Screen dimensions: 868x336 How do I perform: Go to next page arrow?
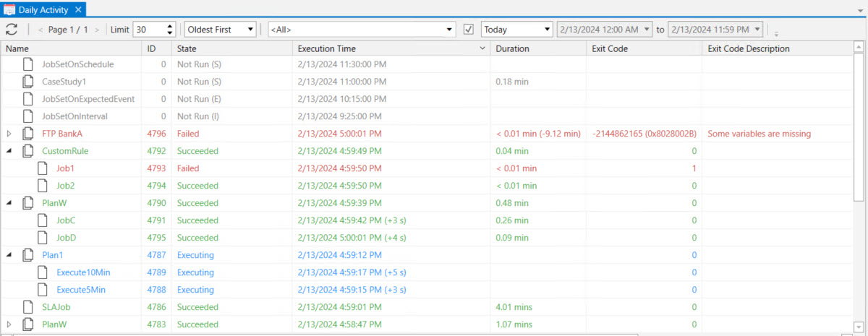tap(97, 30)
